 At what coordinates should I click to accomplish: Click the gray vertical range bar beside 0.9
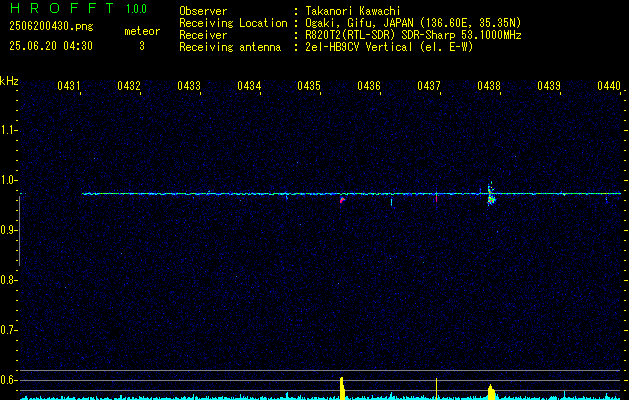[20, 231]
